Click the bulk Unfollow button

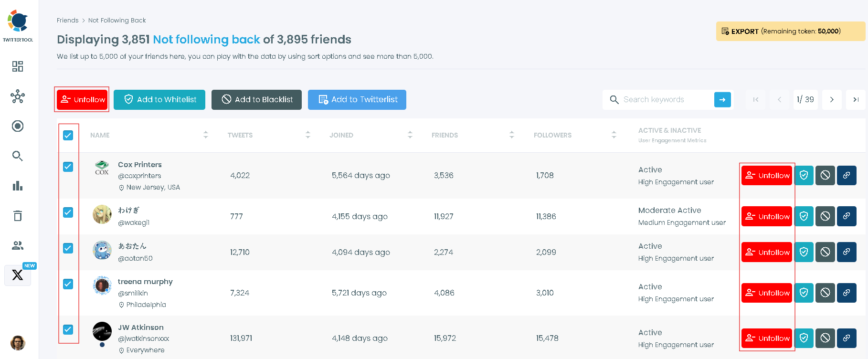82,100
